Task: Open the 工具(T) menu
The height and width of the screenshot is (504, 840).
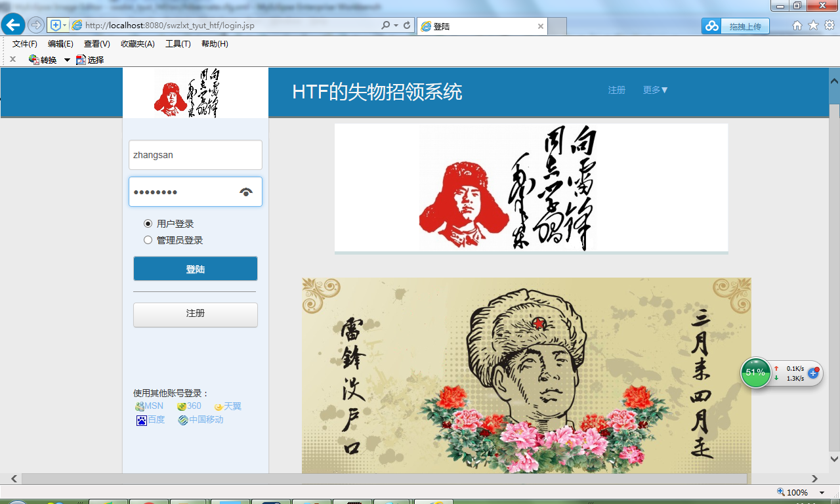Action: tap(178, 44)
